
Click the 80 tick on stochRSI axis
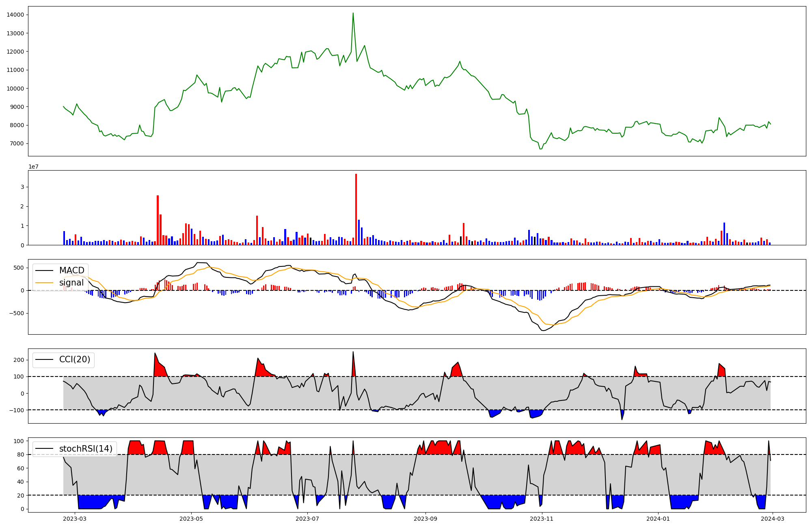20,455
